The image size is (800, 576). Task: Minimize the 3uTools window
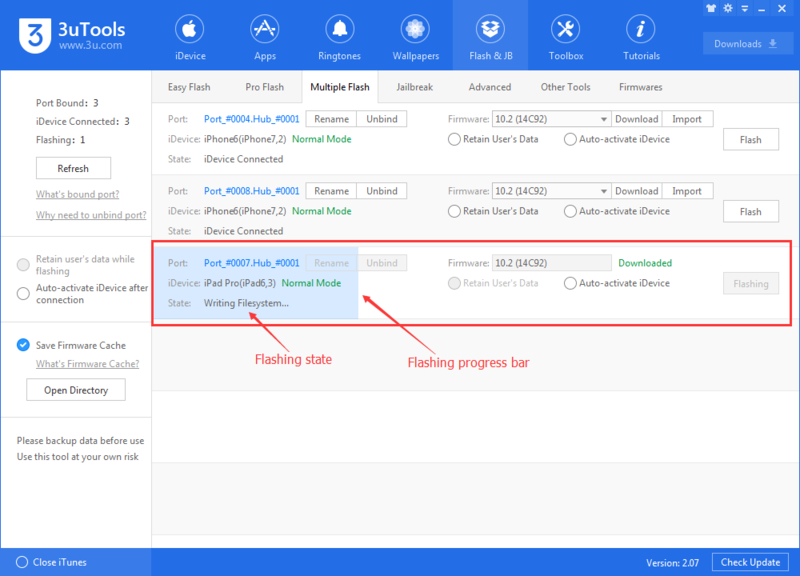click(762, 9)
